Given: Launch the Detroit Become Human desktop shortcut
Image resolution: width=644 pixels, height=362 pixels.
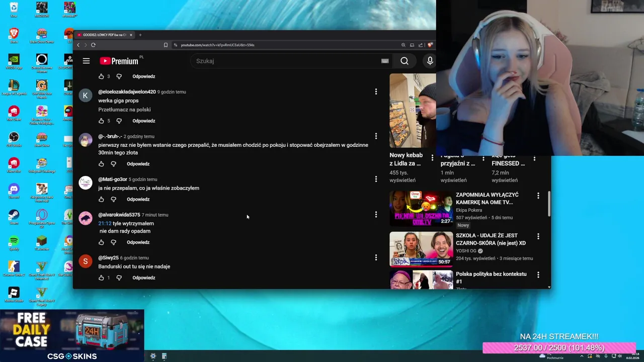Looking at the screenshot, I should point(42,63).
